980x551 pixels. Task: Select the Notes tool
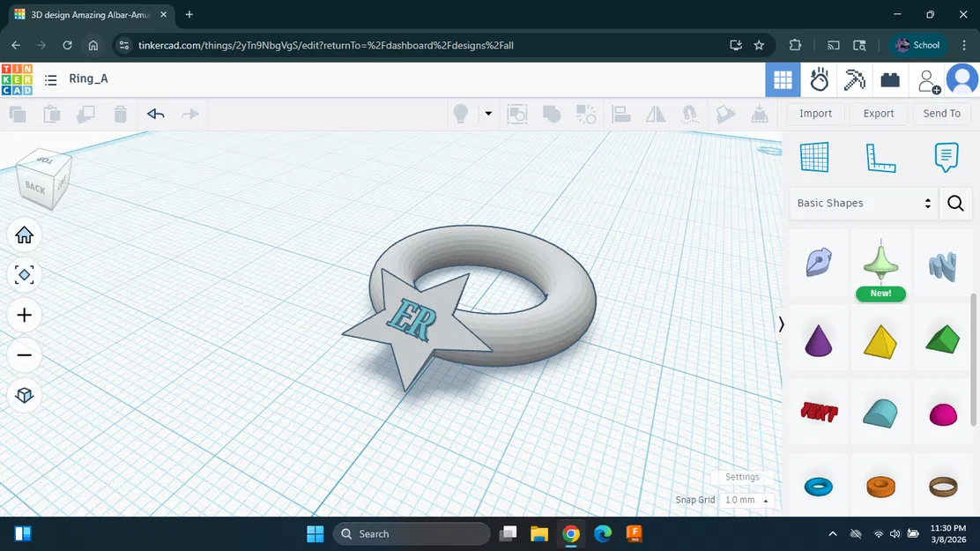[x=946, y=157]
